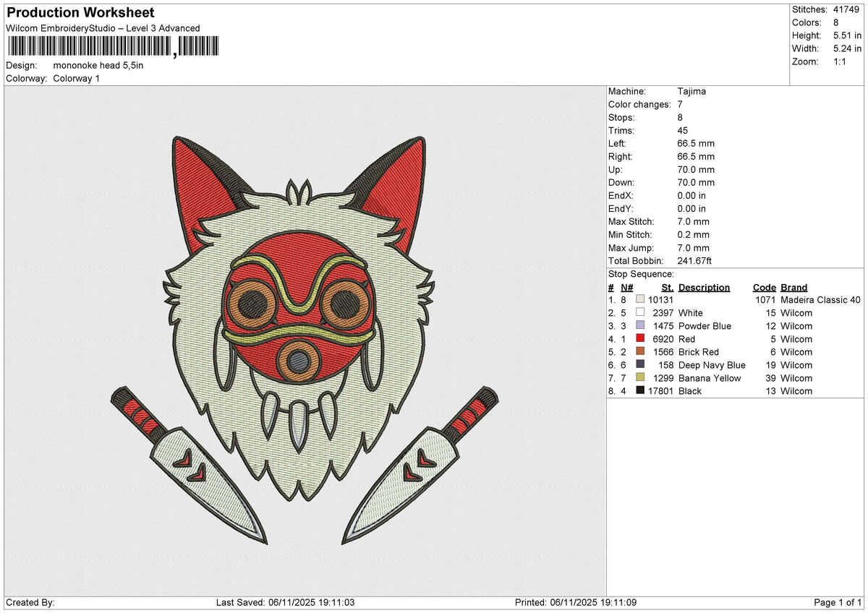Click stitch count 17801 for Black
The width and height of the screenshot is (868, 613).
tap(660, 391)
